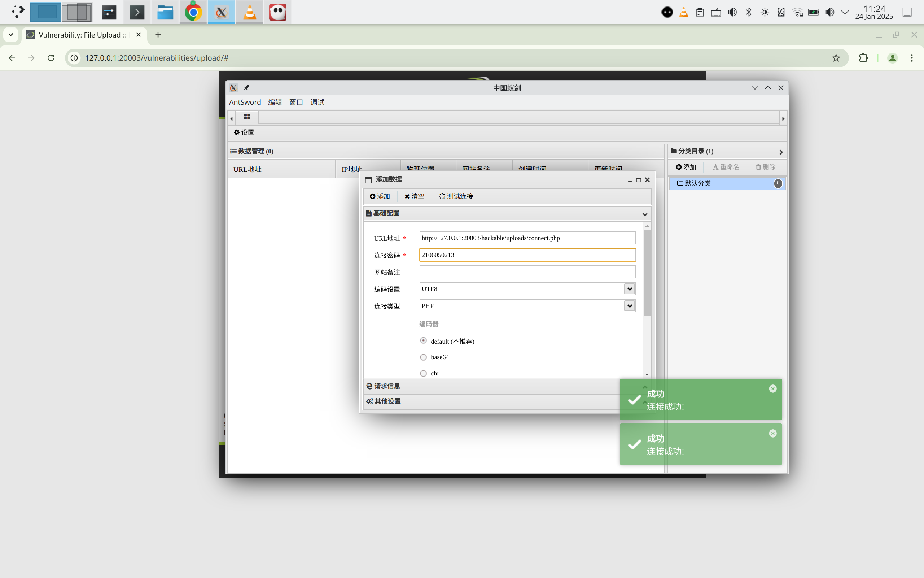Open the 编辑 menu
924x578 pixels.
[x=275, y=102]
